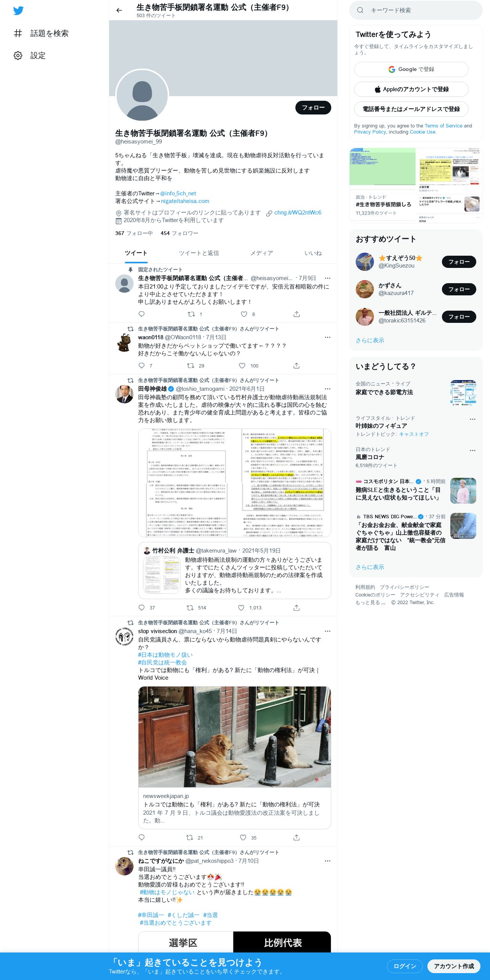Share 田母神俊雄 tweet
Image resolution: width=490 pixels, height=980 pixels.
click(x=297, y=608)
